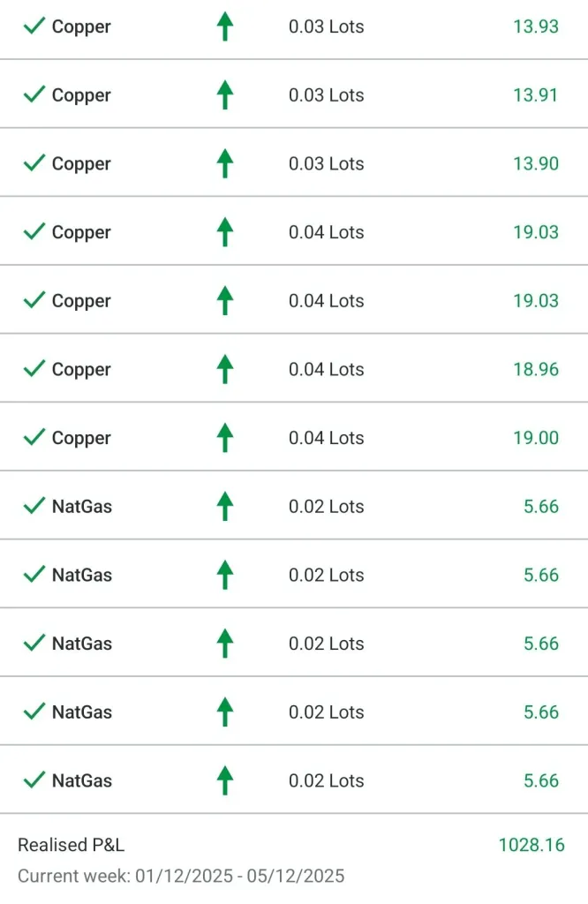Click the last NatGas 5.66 profit value
The image size is (588, 904).
click(x=541, y=780)
